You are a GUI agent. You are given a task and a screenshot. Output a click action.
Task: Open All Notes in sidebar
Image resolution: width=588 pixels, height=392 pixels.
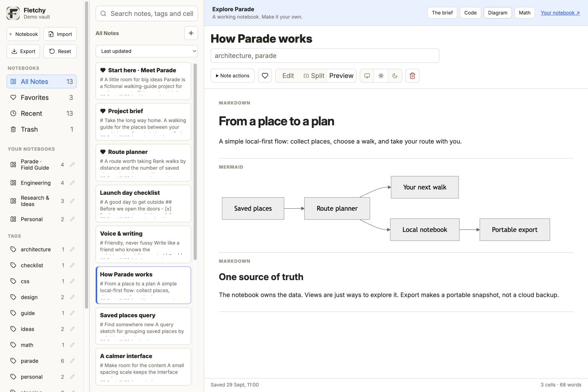(42, 82)
